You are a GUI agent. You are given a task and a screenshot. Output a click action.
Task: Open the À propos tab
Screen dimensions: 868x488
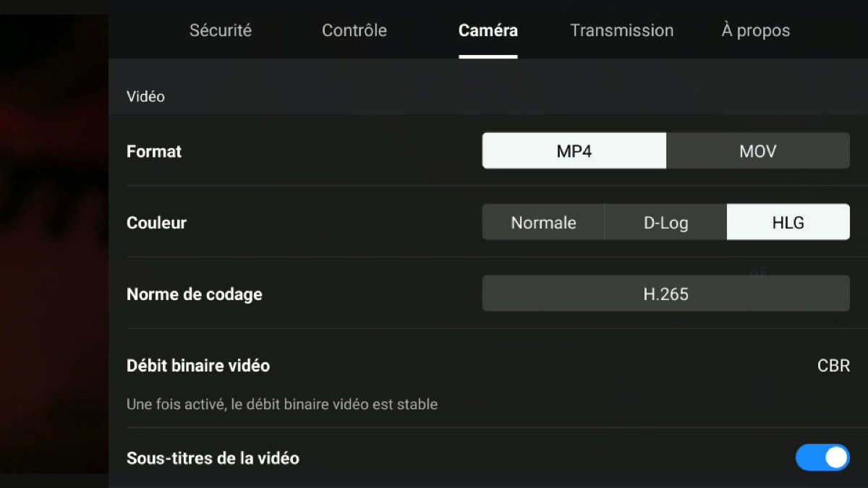tap(756, 30)
